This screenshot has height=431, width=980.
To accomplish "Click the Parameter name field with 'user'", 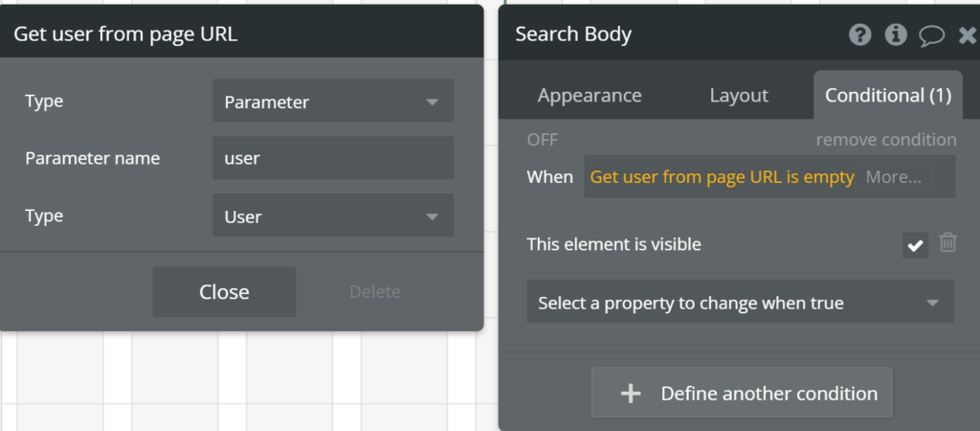I will click(333, 158).
